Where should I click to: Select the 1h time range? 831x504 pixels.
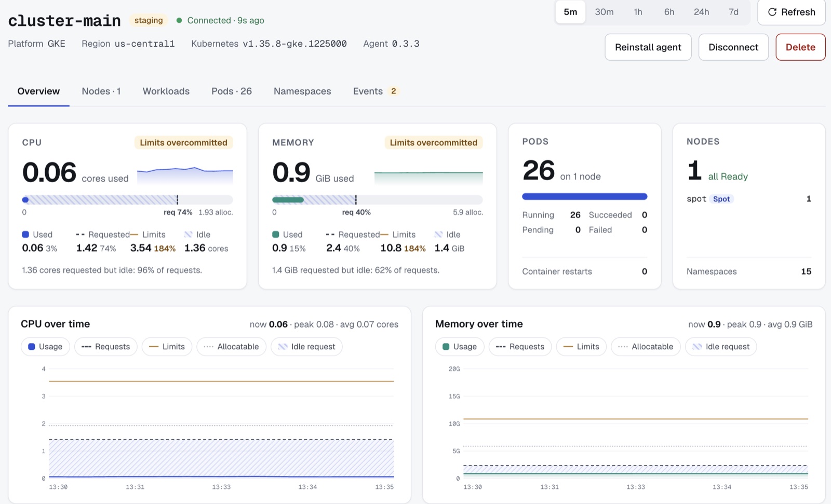tap(638, 12)
